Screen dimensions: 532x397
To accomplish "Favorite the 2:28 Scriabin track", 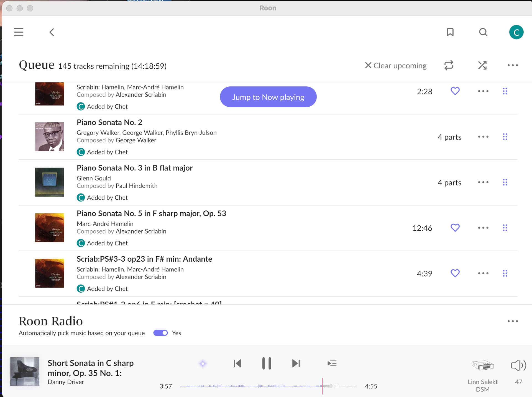I will [x=455, y=91].
